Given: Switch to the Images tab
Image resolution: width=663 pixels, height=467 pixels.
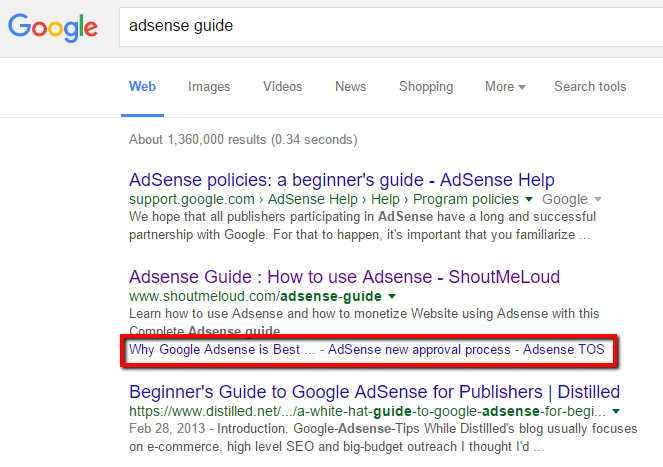Looking at the screenshot, I should [x=209, y=87].
